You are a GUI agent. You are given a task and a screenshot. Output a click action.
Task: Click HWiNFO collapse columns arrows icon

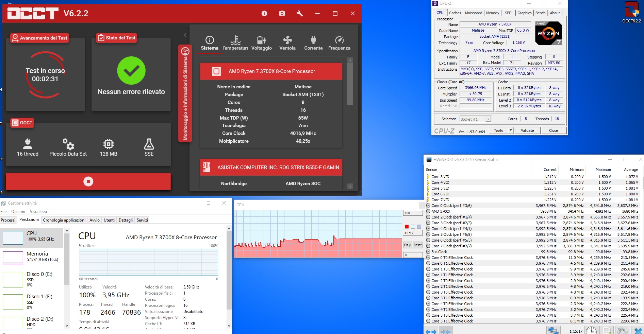click(x=445, y=331)
